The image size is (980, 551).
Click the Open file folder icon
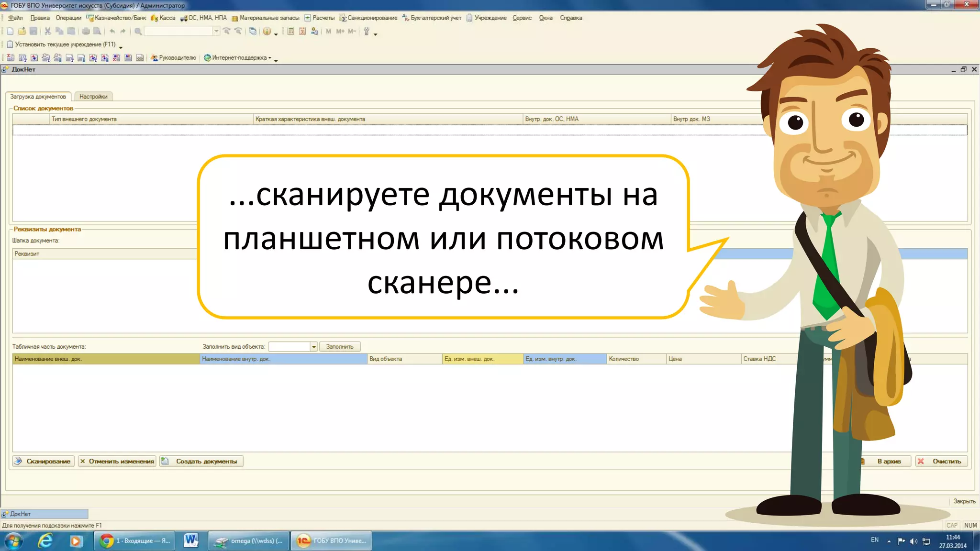(x=22, y=31)
